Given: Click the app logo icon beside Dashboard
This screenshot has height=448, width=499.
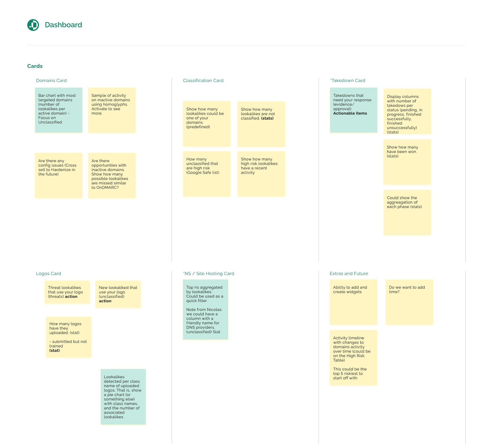Looking at the screenshot, I should tap(33, 25).
